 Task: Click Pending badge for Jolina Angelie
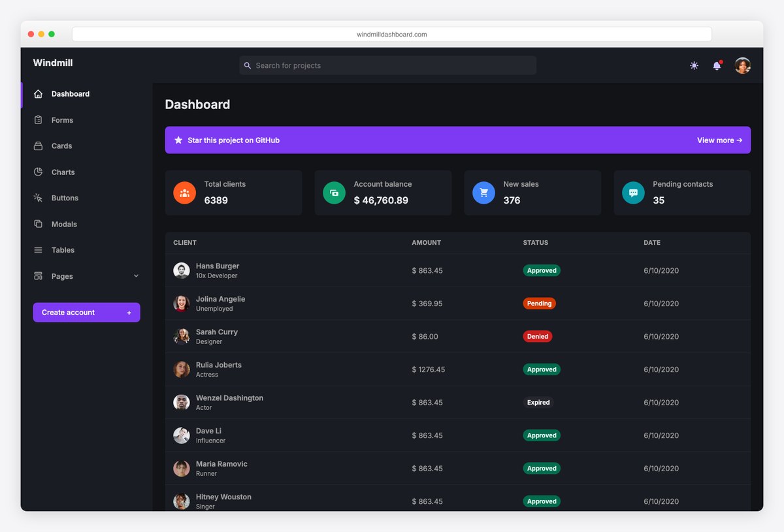540,304
